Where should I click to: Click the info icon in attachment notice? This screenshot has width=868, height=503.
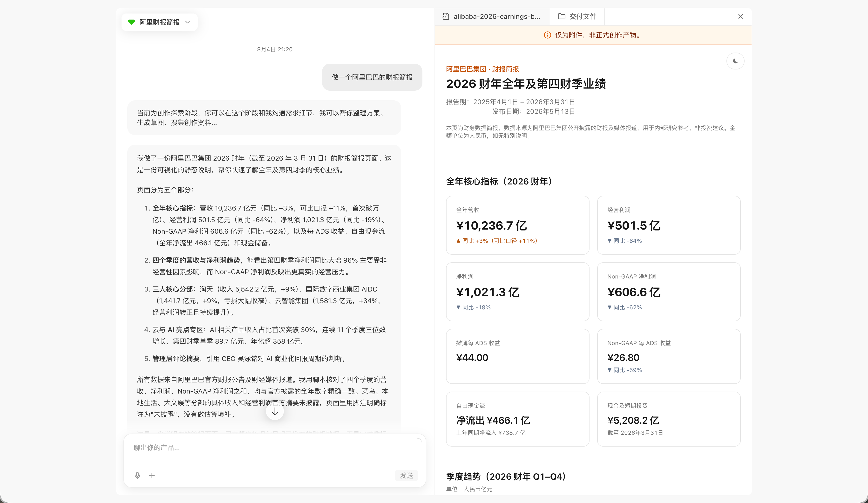coord(547,35)
